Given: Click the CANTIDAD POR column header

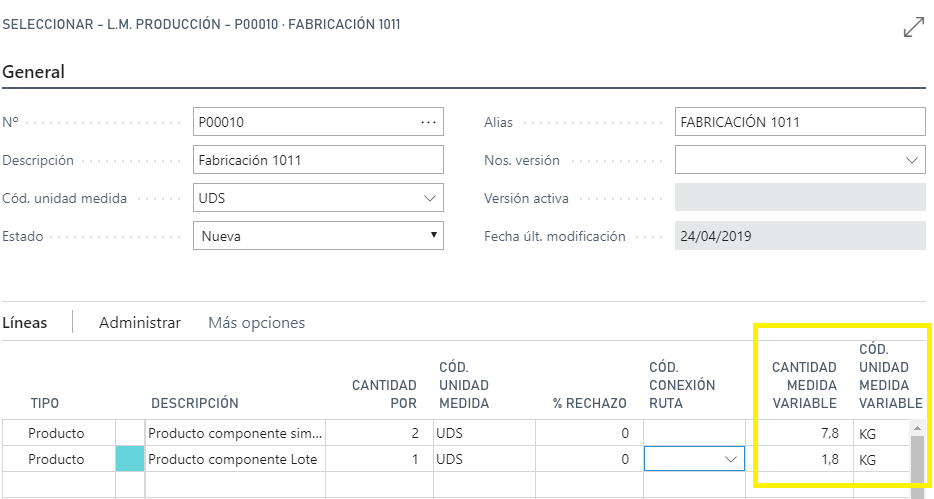Looking at the screenshot, I should point(384,394).
